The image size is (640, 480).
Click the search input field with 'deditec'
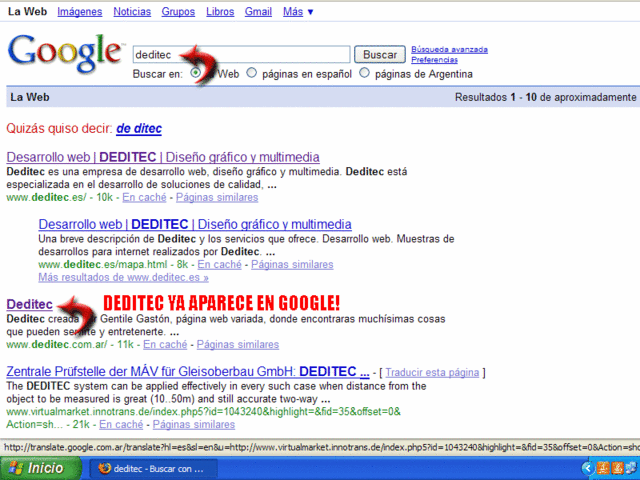click(x=241, y=54)
